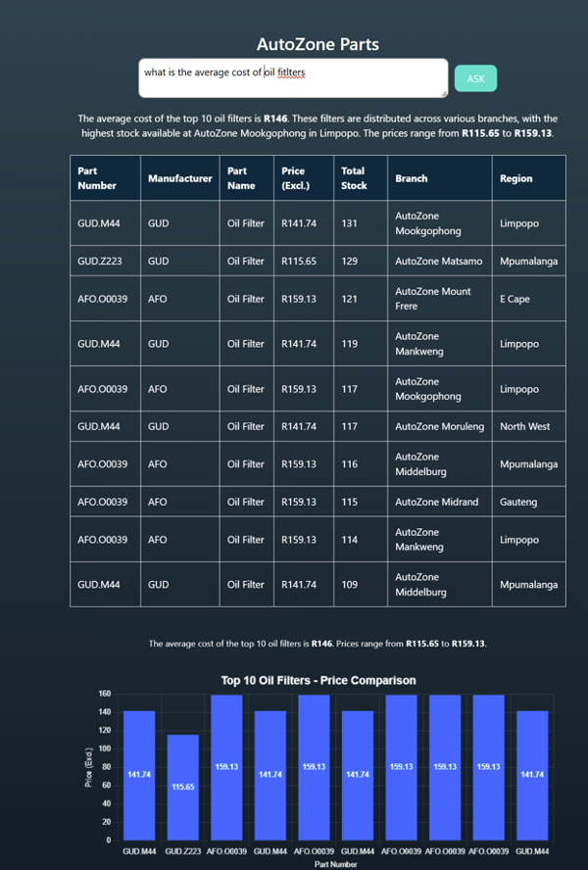Click the total stock cell showing 115

tap(361, 502)
